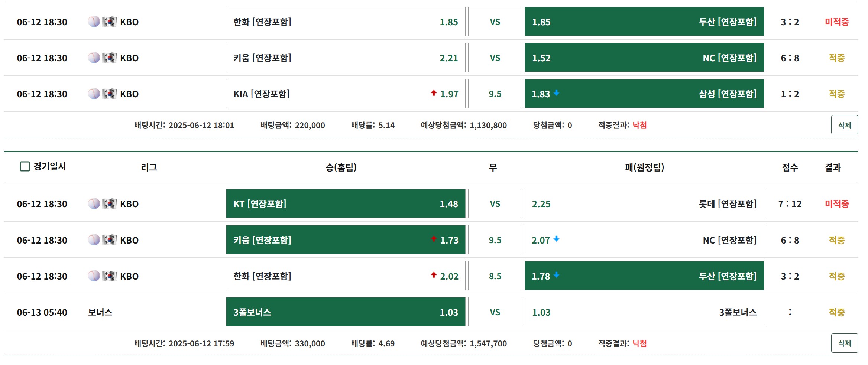
Task: Click the baseball icon in the KT vs 롯데 row
Action: 94,203
